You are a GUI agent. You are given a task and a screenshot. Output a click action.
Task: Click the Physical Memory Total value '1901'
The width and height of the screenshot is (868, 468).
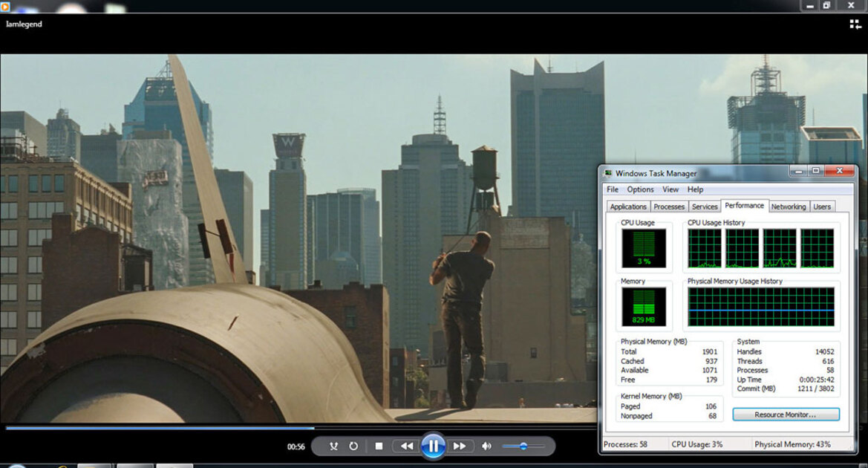point(710,351)
